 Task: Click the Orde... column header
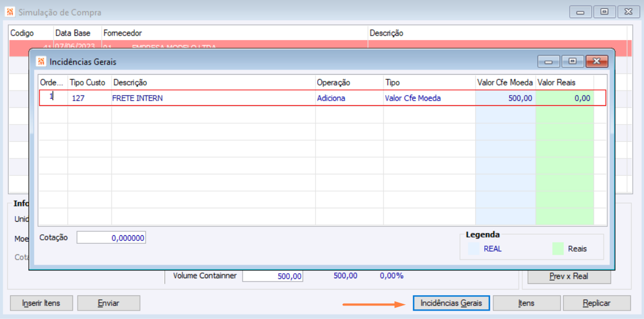click(x=53, y=83)
